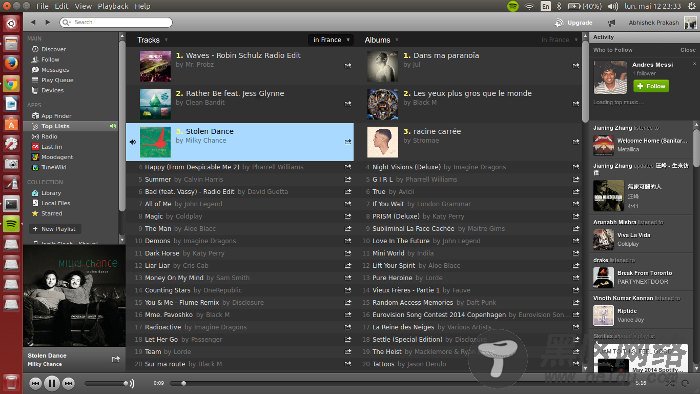Close the Who to Follow panel
The width and height of the screenshot is (700, 394).
(x=688, y=50)
